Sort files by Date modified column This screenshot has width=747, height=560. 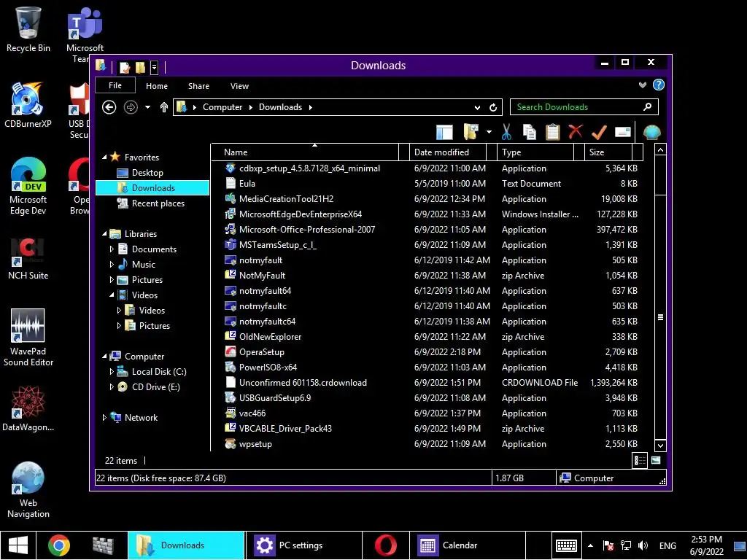coord(448,152)
